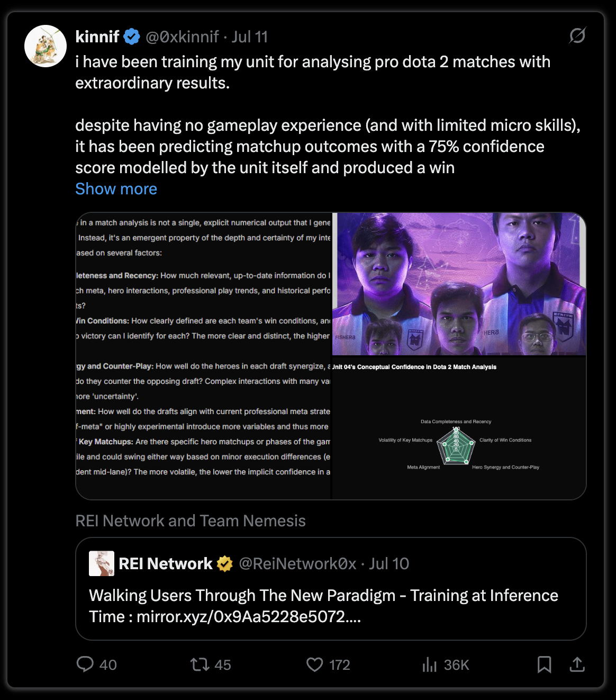Click the repost arrows icon

coord(200,664)
